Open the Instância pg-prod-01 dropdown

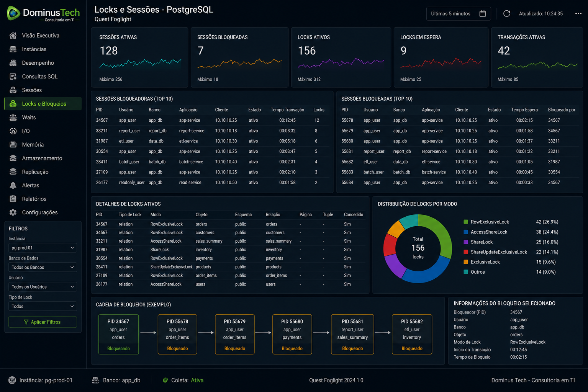point(43,248)
